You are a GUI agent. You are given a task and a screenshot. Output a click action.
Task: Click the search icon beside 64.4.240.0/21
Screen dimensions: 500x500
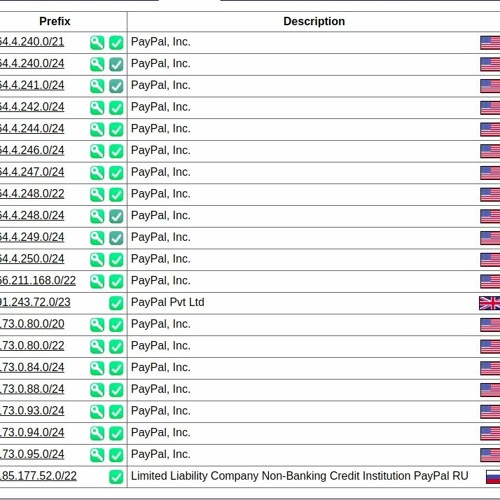97,43
